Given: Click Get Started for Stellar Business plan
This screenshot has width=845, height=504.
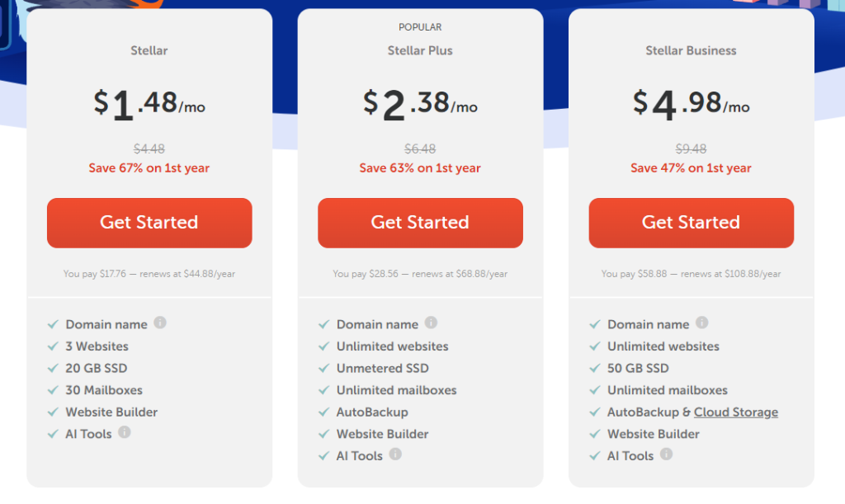Looking at the screenshot, I should 691,223.
